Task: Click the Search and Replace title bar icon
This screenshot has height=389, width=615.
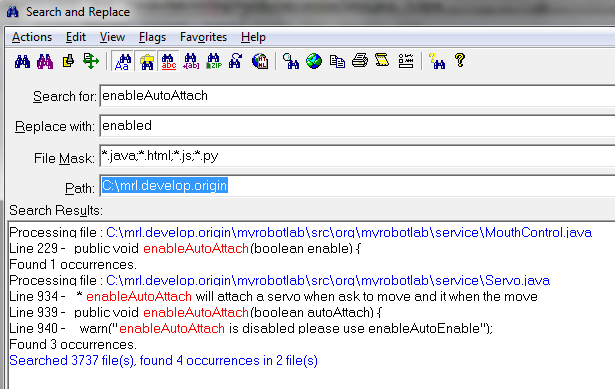Action: [x=13, y=12]
